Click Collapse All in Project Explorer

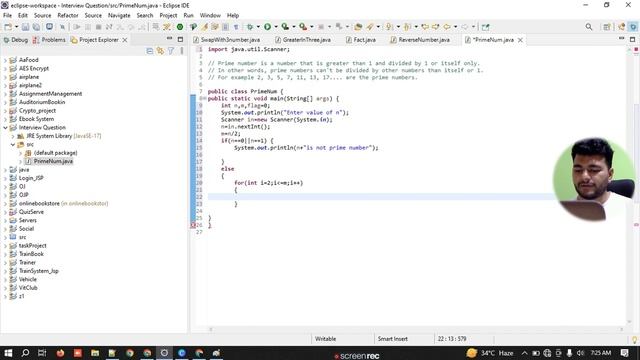tap(150, 51)
